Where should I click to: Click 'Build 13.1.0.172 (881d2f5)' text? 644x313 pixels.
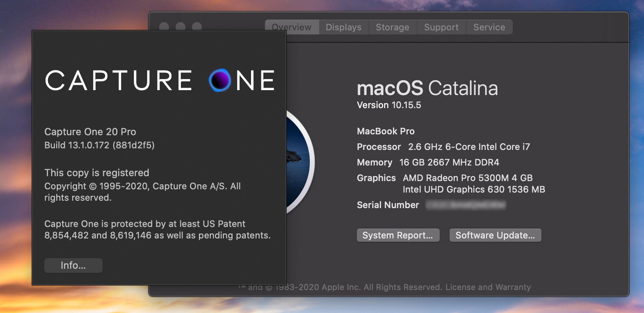click(x=99, y=145)
